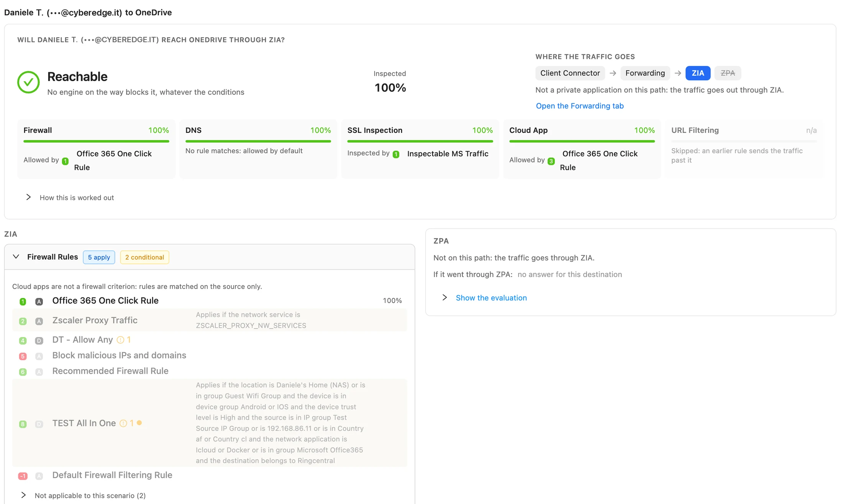Select the Zscaler Proxy Traffic rule
Image resolution: width=843 pixels, height=504 pixels.
click(x=210, y=320)
